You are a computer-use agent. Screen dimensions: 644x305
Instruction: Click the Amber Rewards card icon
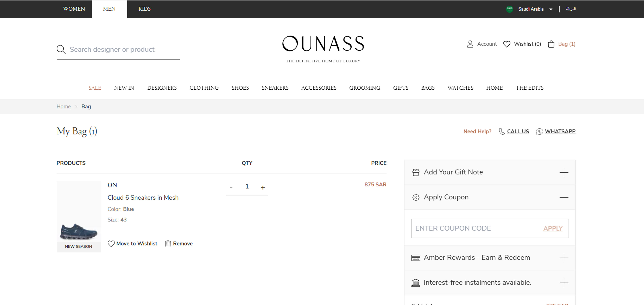(416, 258)
